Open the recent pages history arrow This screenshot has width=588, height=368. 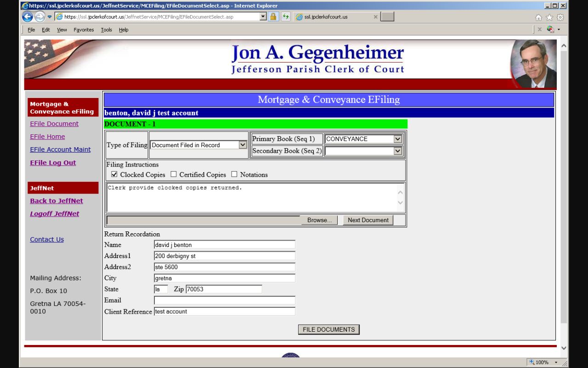(x=50, y=17)
